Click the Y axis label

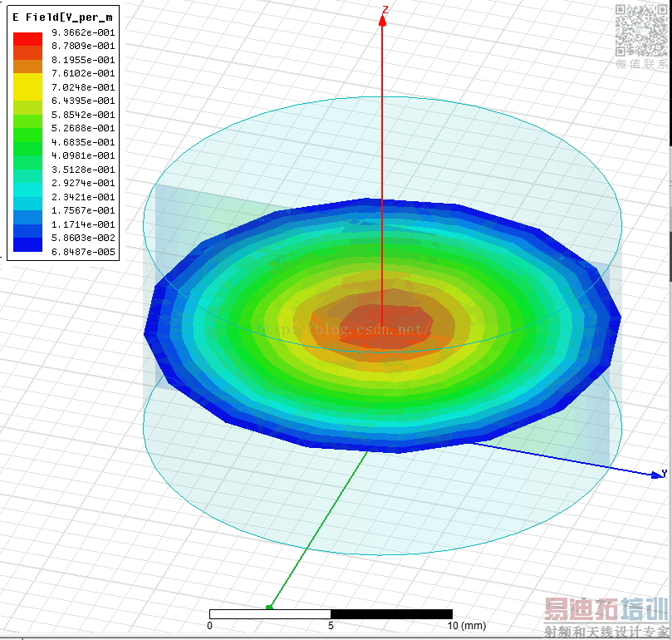664,474
